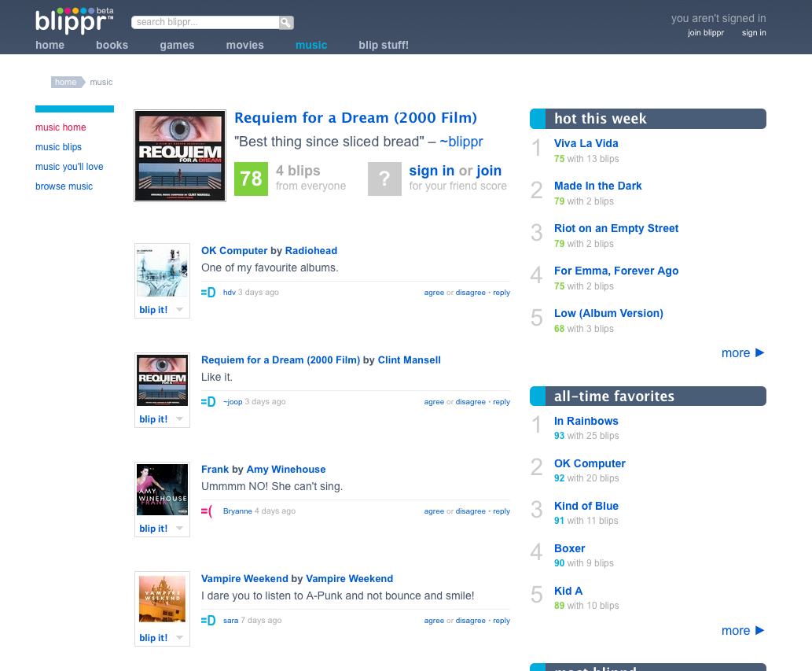Click agree on hdv's blip
Screen dimensions: 812x671
434,293
